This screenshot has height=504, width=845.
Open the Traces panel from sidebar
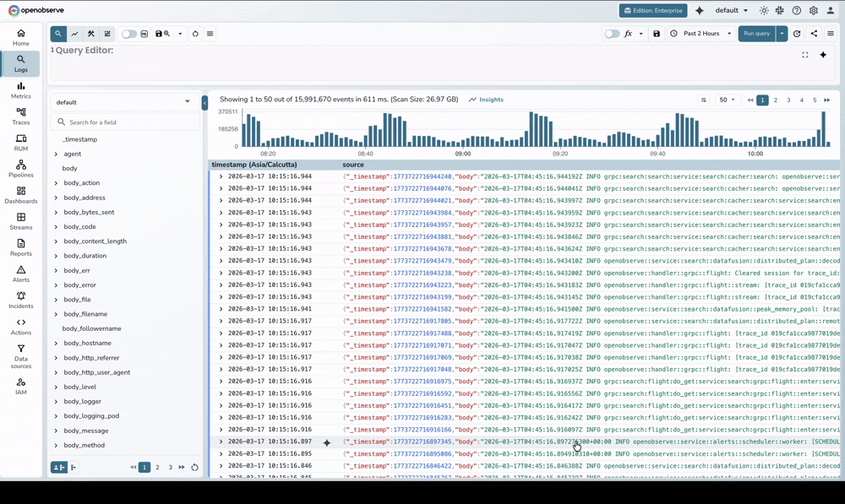tap(20, 116)
